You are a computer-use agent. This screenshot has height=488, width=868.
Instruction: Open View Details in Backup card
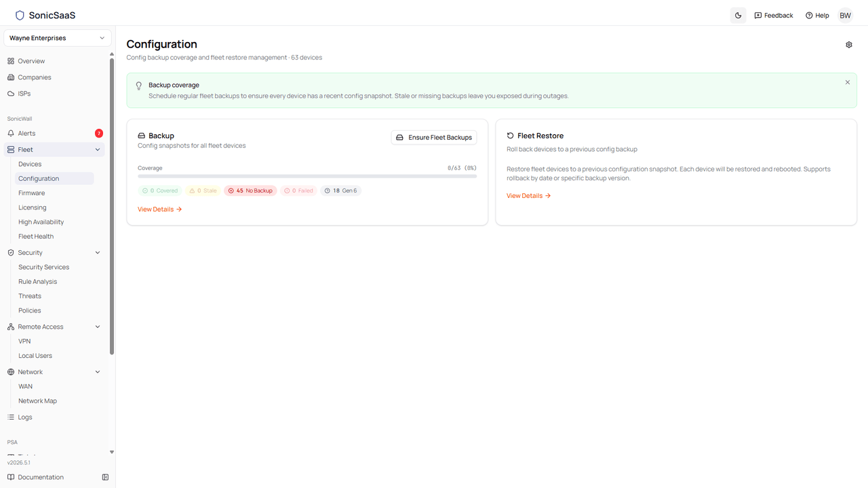click(160, 209)
